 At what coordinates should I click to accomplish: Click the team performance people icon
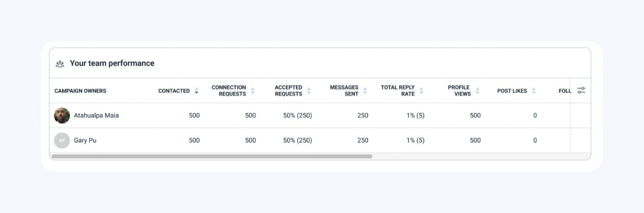[x=60, y=64]
